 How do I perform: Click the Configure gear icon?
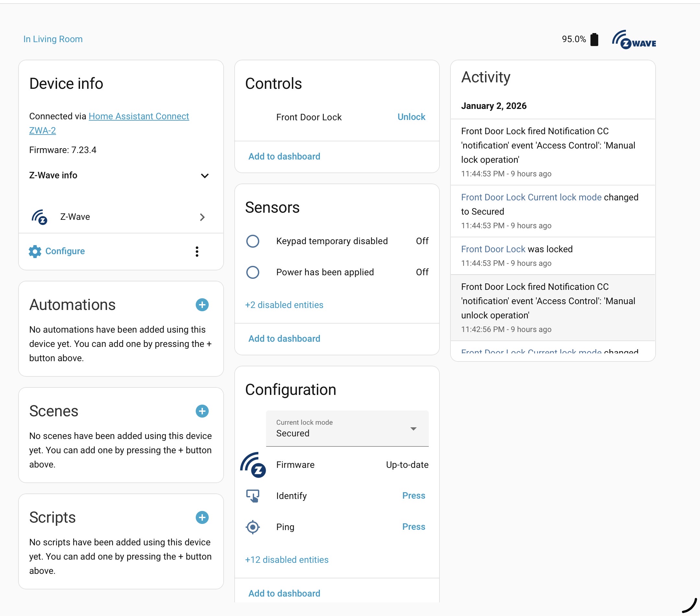(35, 251)
